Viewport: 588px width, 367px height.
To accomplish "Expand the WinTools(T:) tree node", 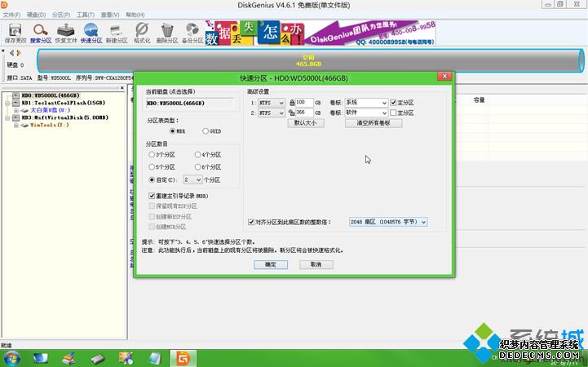I will [x=16, y=126].
